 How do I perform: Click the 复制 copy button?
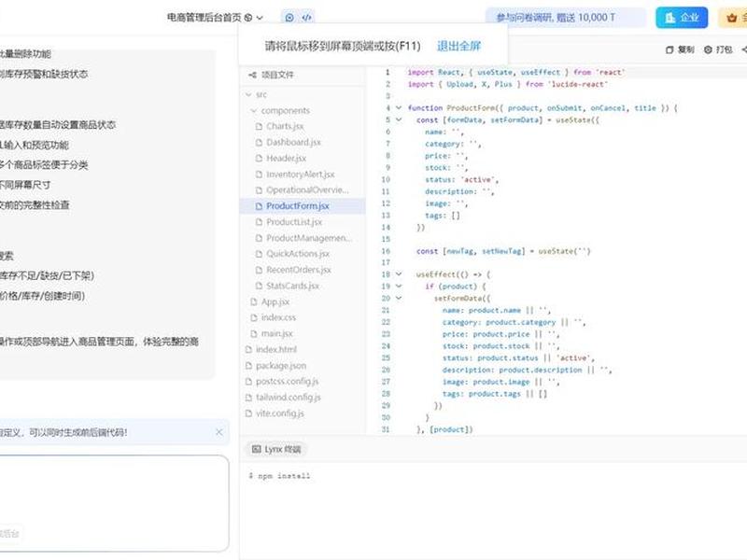680,49
